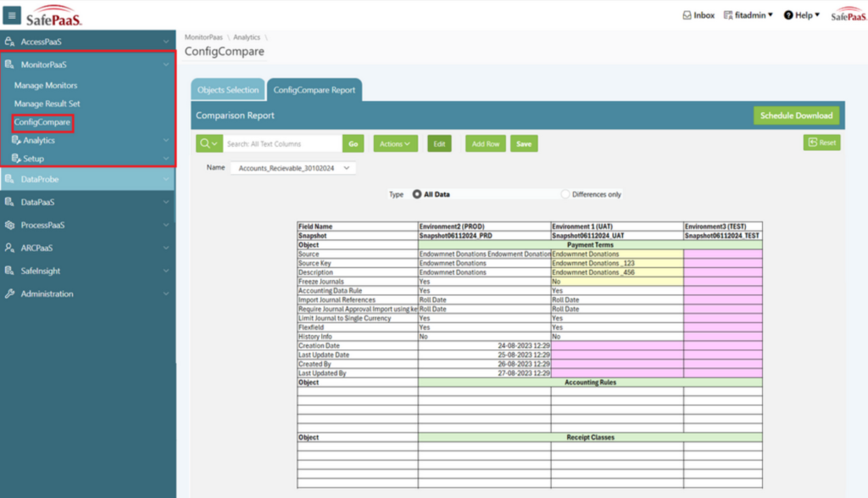The image size is (868, 498).
Task: Open the Actions dropdown menu
Action: 395,143
